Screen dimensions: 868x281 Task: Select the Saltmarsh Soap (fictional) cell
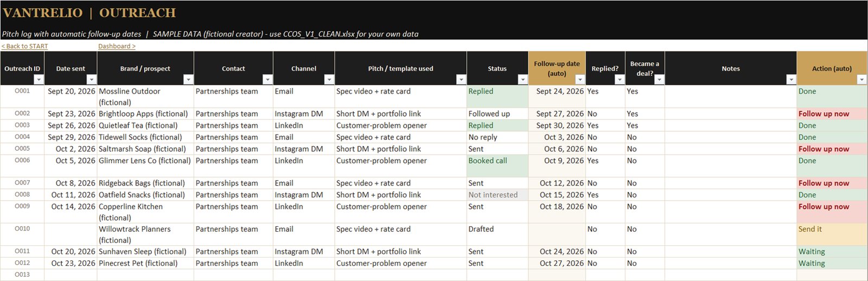(145, 149)
